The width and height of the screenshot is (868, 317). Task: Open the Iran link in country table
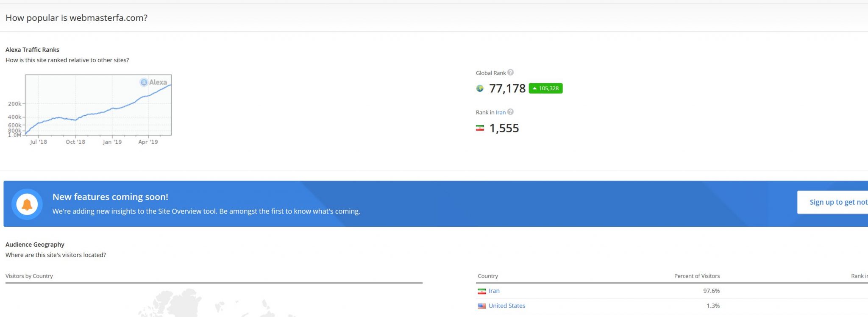click(494, 291)
